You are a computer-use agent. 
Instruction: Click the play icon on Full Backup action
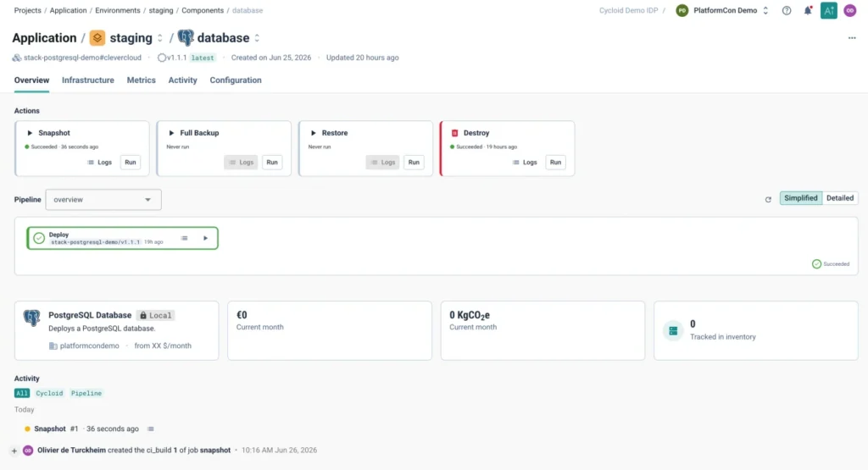point(171,133)
